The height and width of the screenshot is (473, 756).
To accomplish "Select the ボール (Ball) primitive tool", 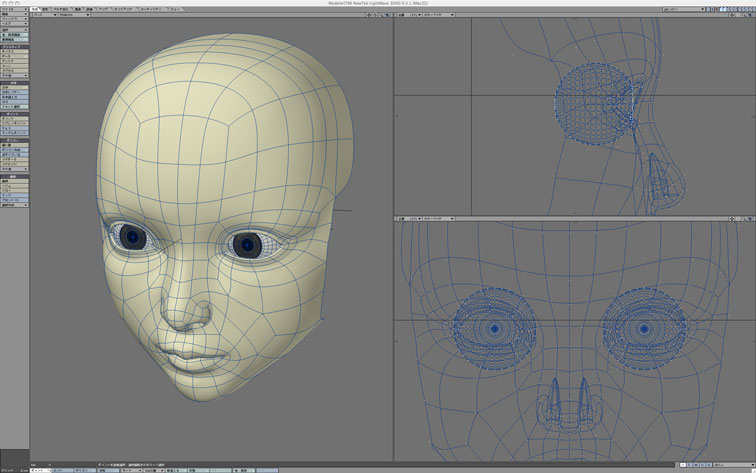I will 13,58.
